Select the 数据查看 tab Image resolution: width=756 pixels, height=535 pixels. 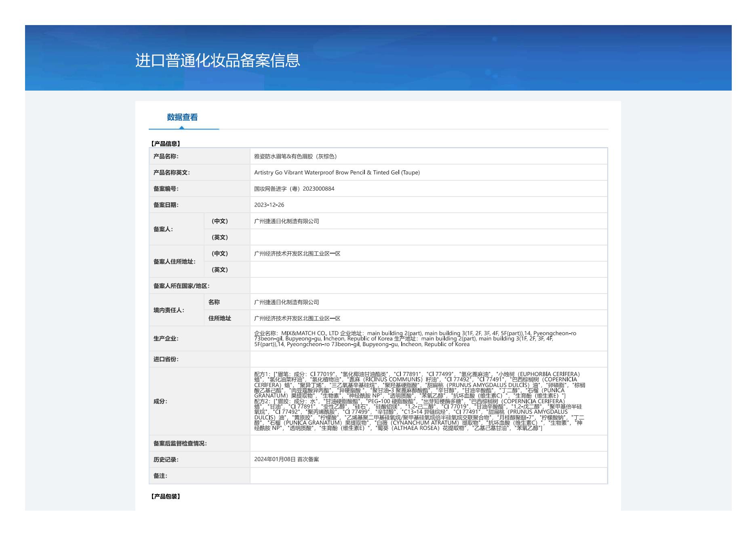[182, 117]
